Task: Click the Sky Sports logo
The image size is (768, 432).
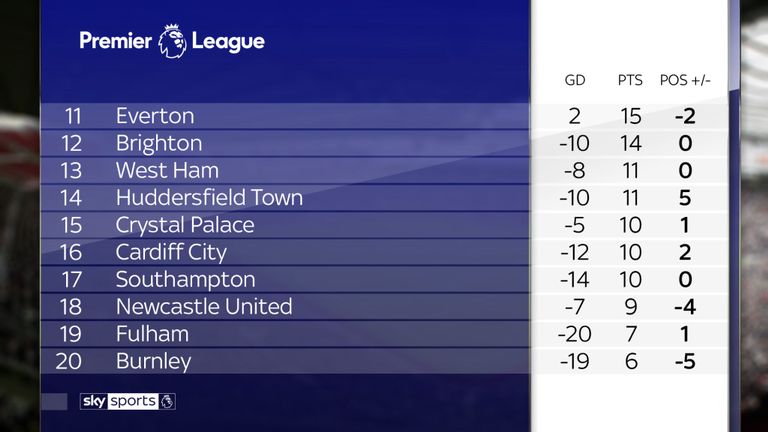Action: [118, 401]
